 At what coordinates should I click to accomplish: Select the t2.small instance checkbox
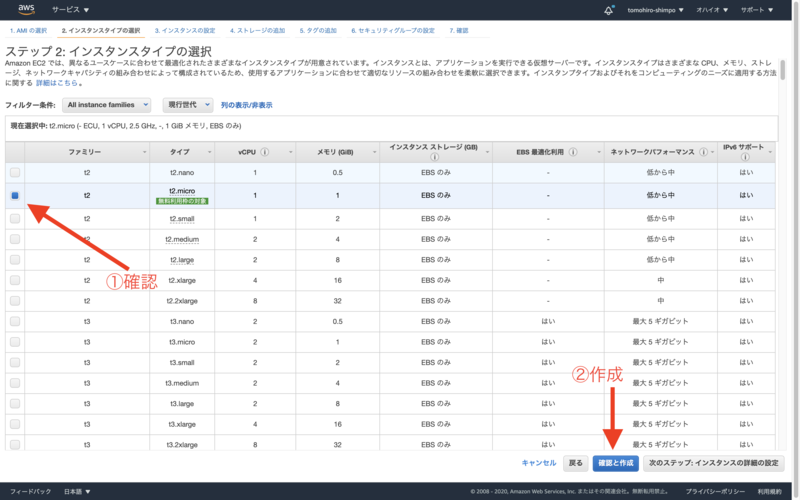click(x=15, y=218)
